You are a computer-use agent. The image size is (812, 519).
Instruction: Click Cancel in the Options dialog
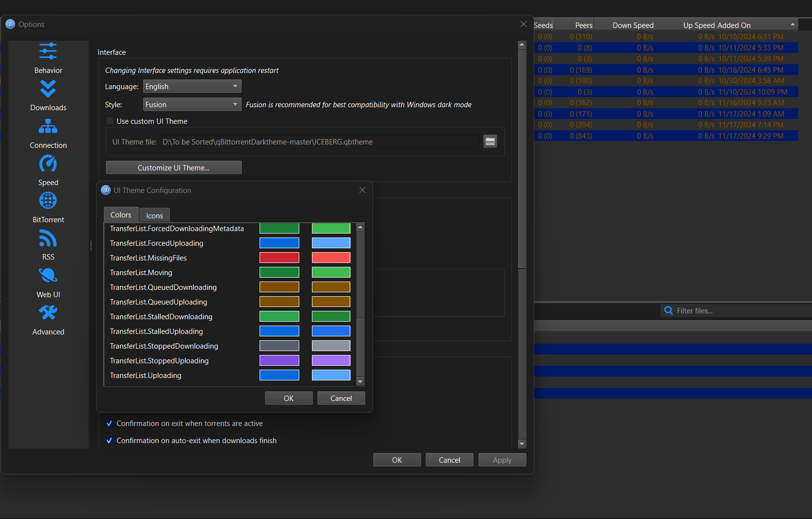[x=450, y=460]
